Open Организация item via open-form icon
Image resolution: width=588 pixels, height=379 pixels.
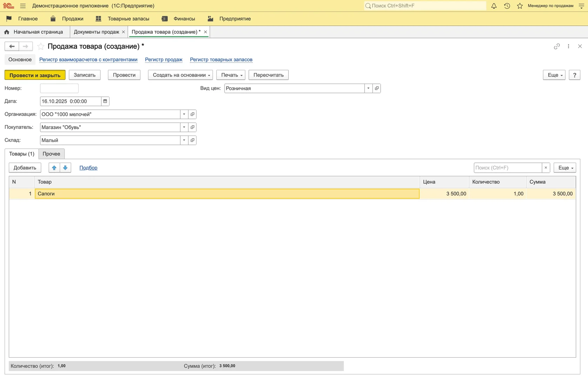pos(192,114)
